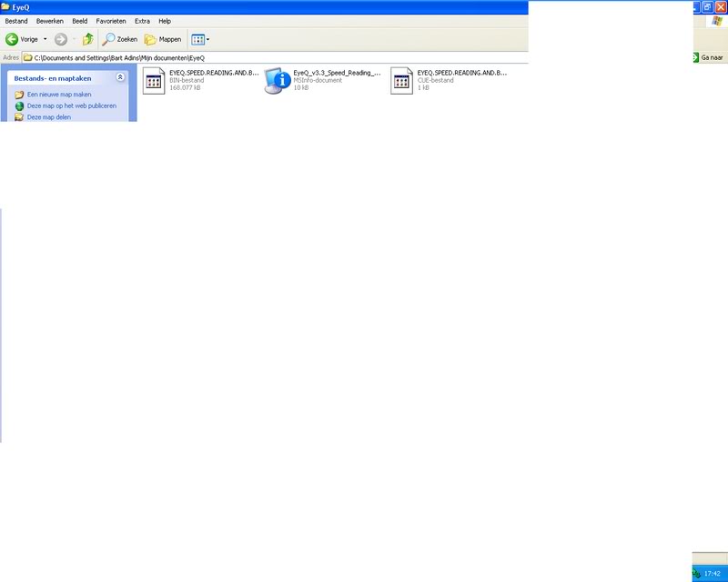Select the EyeQ_v3.3 MSInfo-document icon

point(278,81)
